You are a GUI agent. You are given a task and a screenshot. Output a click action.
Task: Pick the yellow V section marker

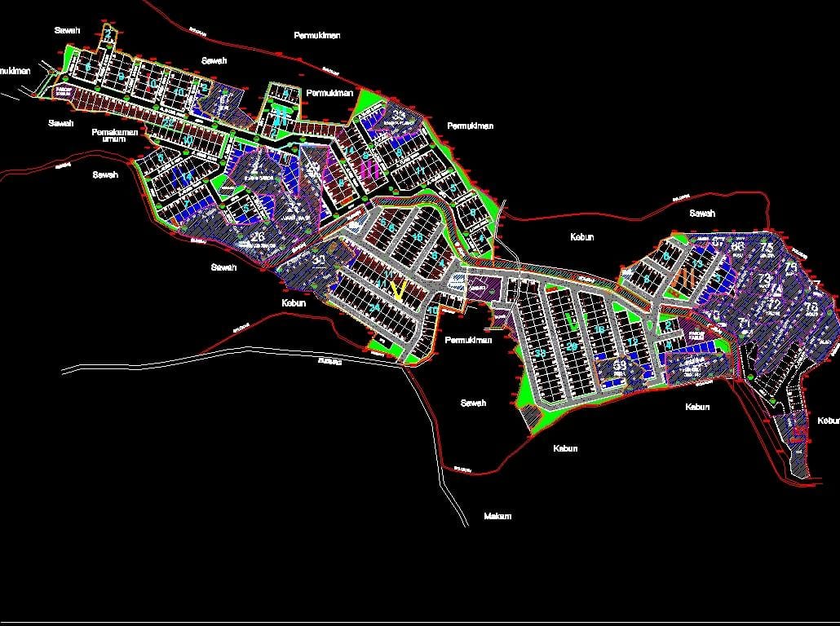pyautogui.click(x=397, y=289)
